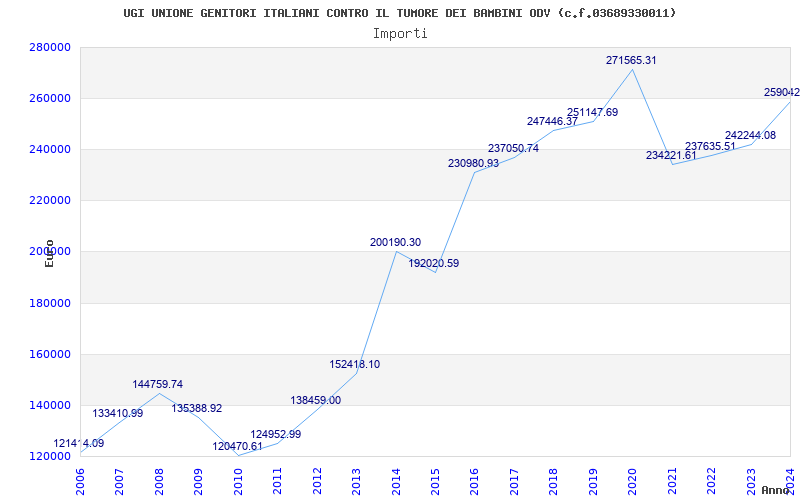800x500 pixels.
Task: Click the chart title with codice fiscale
Action: (x=399, y=13)
